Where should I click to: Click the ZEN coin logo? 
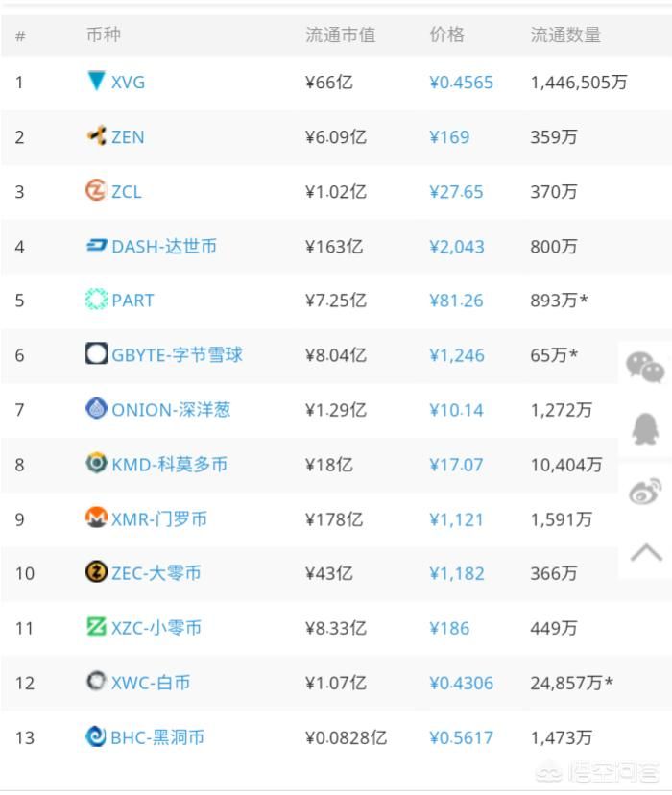(x=96, y=135)
